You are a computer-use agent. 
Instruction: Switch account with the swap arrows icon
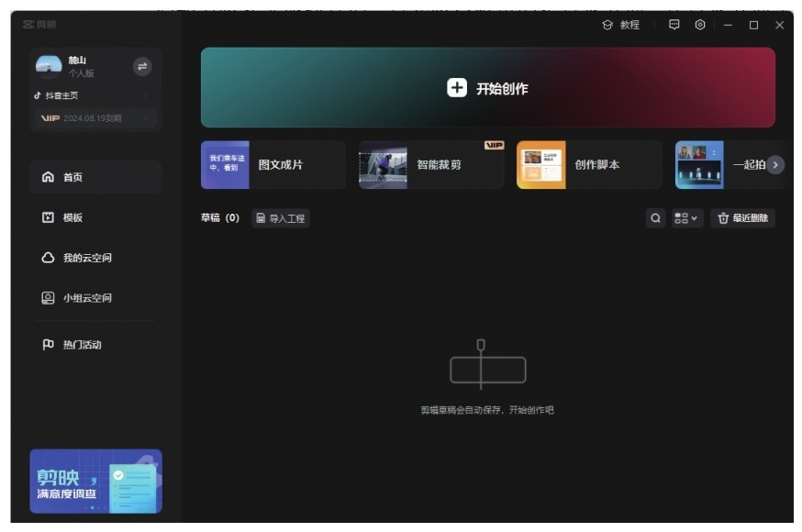pyautogui.click(x=142, y=66)
